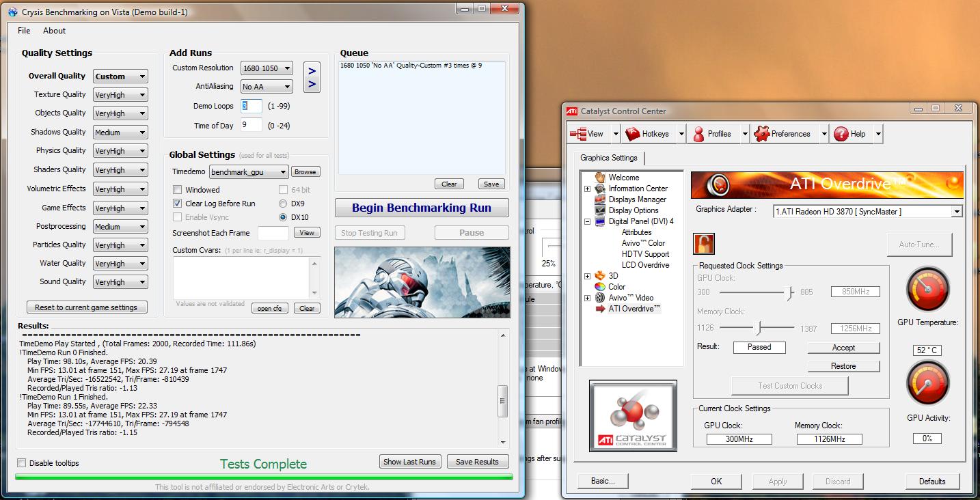
Task: Click the Crysis nanosuit thumbnail image
Action: (422, 282)
